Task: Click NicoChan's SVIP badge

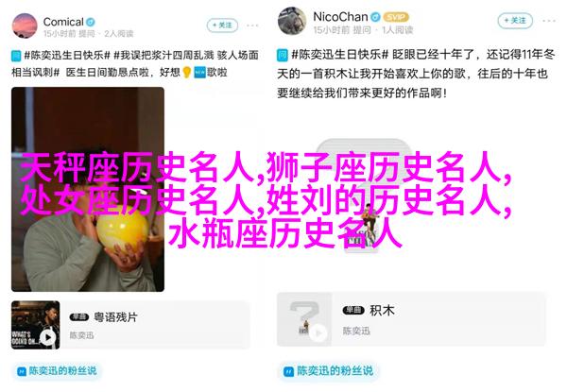Action: coord(396,17)
